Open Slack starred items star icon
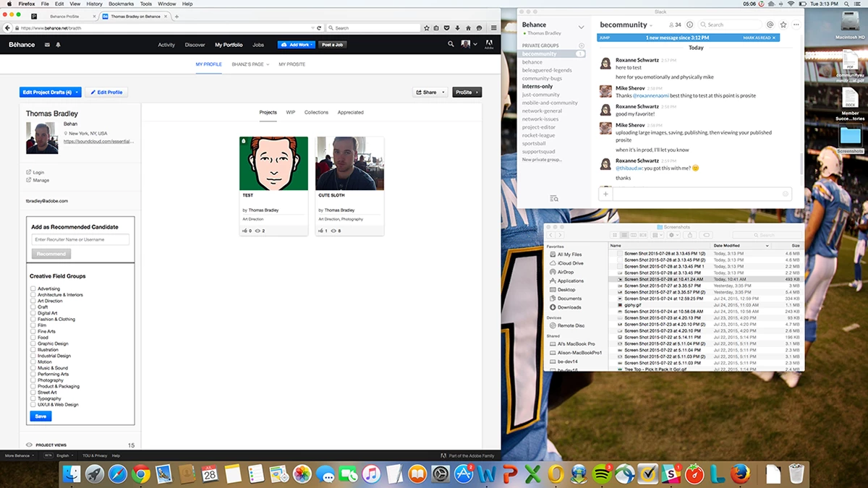The width and height of the screenshot is (868, 488). (783, 25)
